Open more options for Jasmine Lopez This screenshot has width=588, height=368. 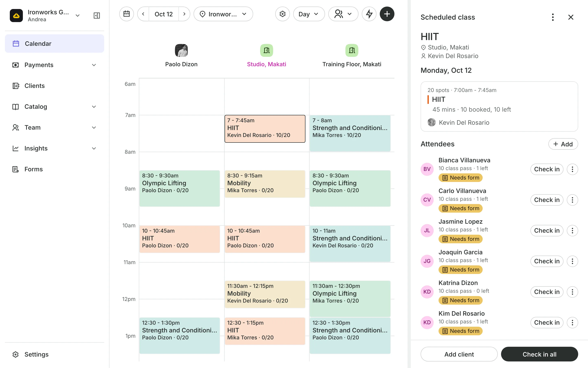[x=572, y=230]
